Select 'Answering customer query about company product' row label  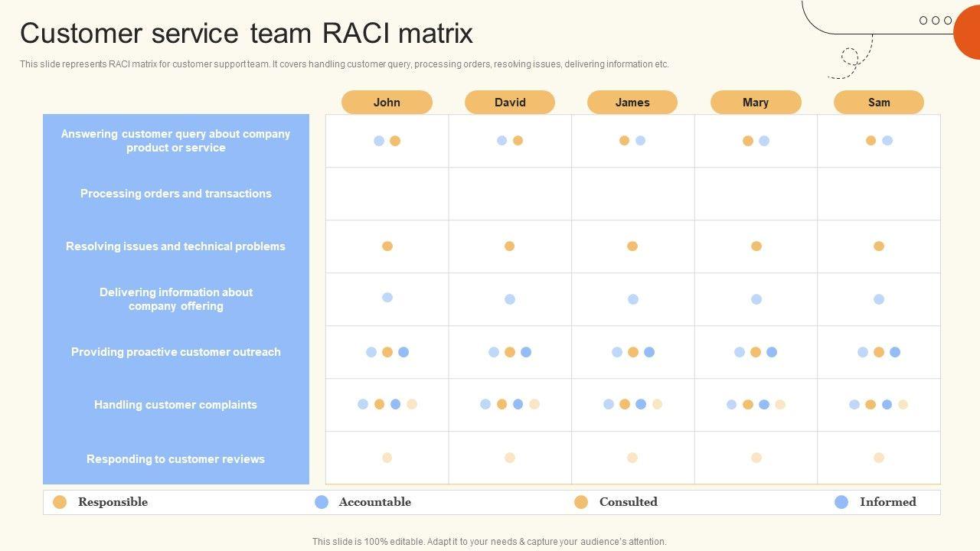point(176,141)
